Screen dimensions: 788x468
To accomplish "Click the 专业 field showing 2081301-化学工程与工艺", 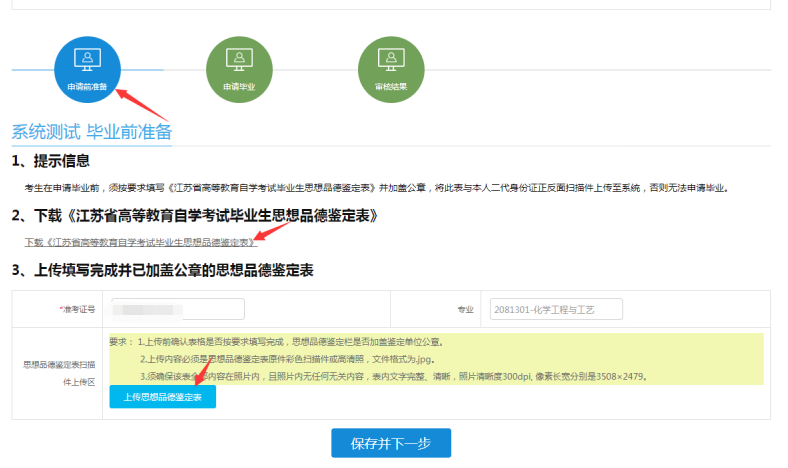I will point(556,310).
